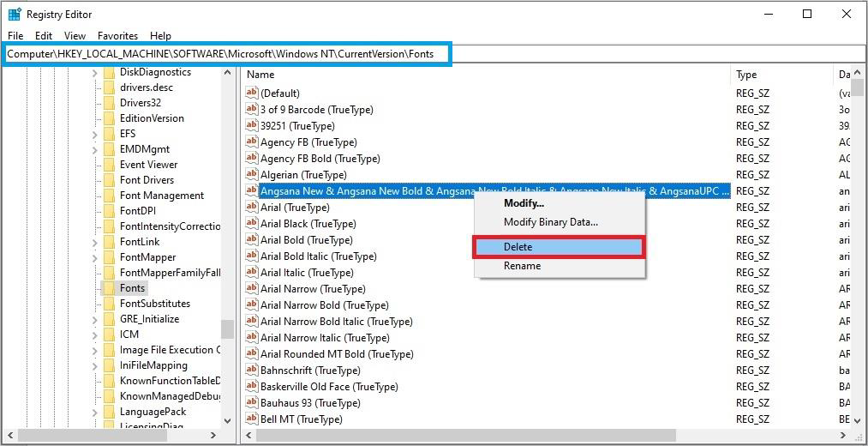Expand the LanguagePack key node
868x446 pixels.
(94, 412)
